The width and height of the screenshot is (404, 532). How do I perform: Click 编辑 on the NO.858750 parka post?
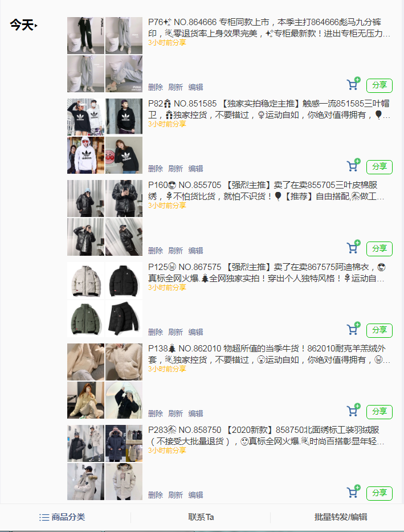[x=195, y=494]
